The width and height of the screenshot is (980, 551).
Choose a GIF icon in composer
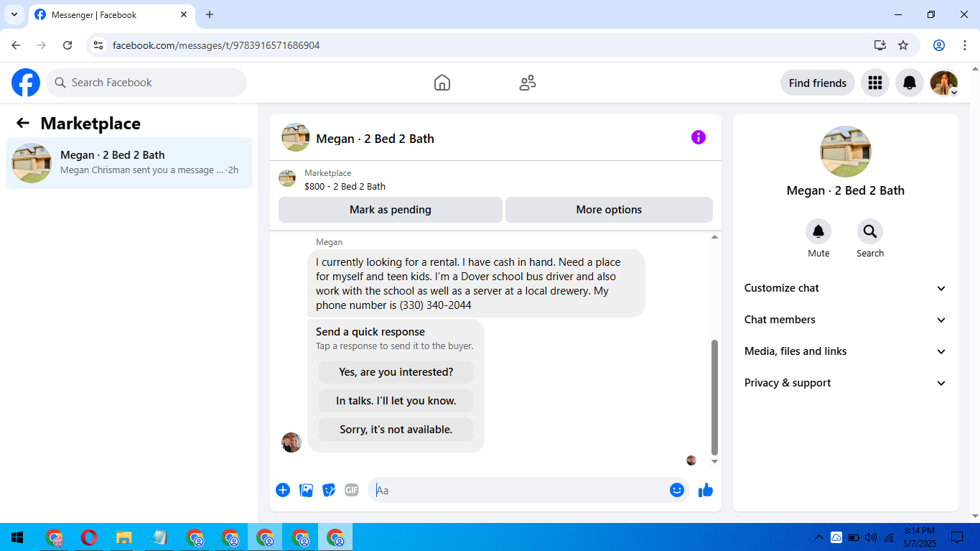point(352,490)
